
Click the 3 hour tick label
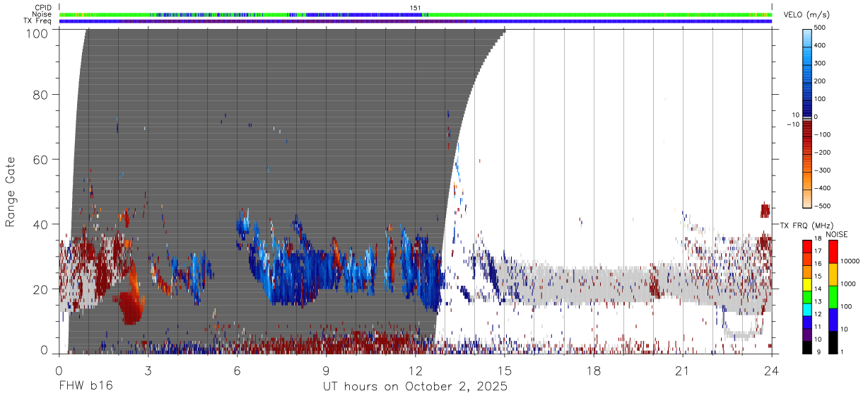click(148, 370)
